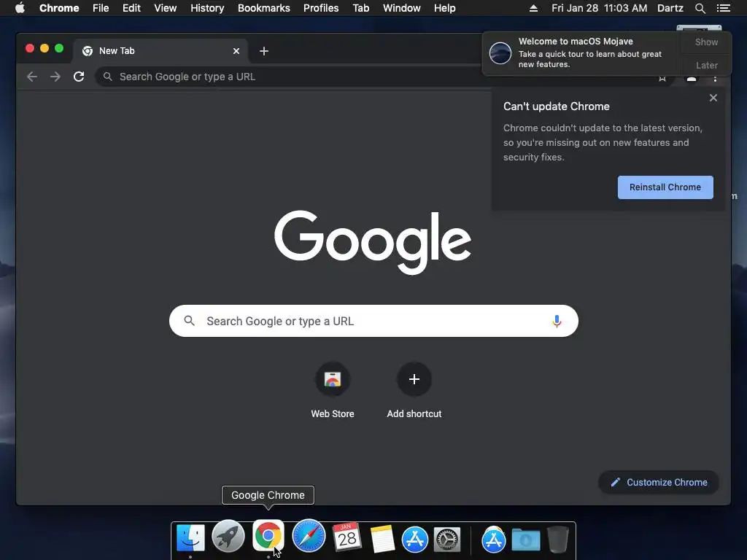The image size is (747, 560).
Task: Open the File menu
Action: click(x=101, y=8)
